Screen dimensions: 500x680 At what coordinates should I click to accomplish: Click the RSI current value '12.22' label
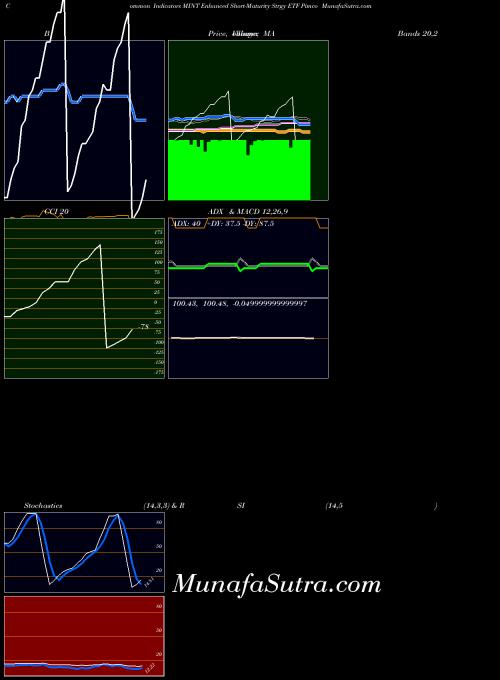(150, 667)
